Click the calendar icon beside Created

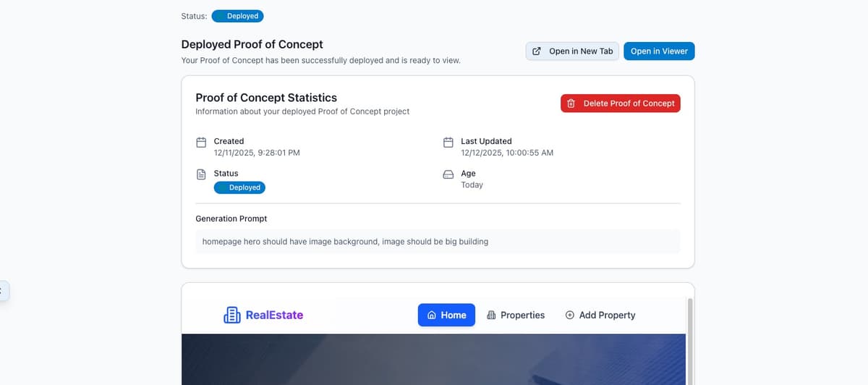click(x=201, y=142)
